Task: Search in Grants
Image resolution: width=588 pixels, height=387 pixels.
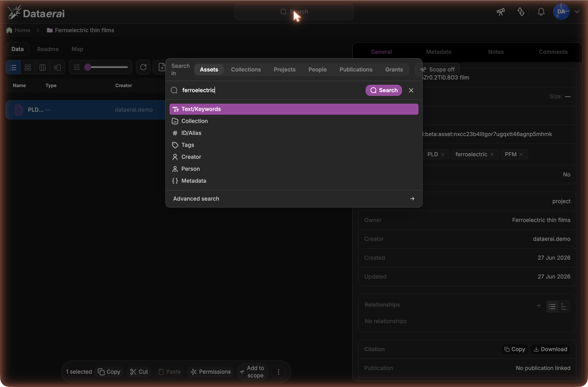Action: (x=394, y=69)
